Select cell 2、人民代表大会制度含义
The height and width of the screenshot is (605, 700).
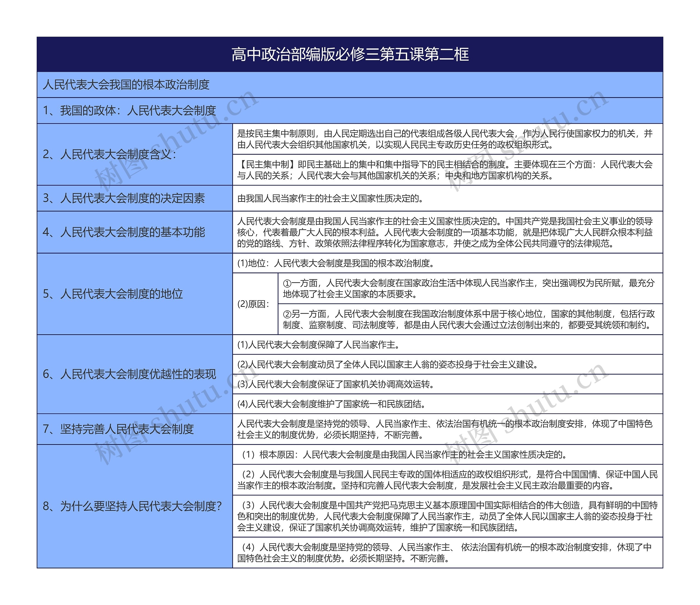tap(135, 154)
